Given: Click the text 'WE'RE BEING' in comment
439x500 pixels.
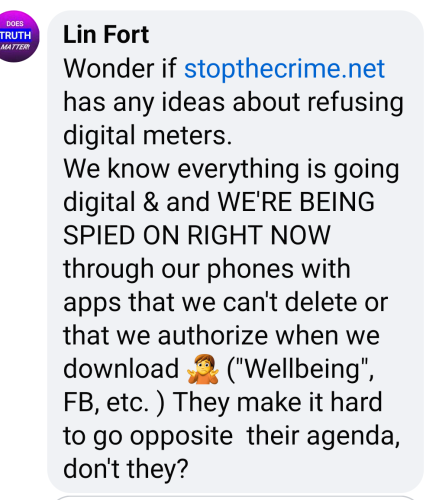Looking at the screenshot, I should pyautogui.click(x=296, y=202).
